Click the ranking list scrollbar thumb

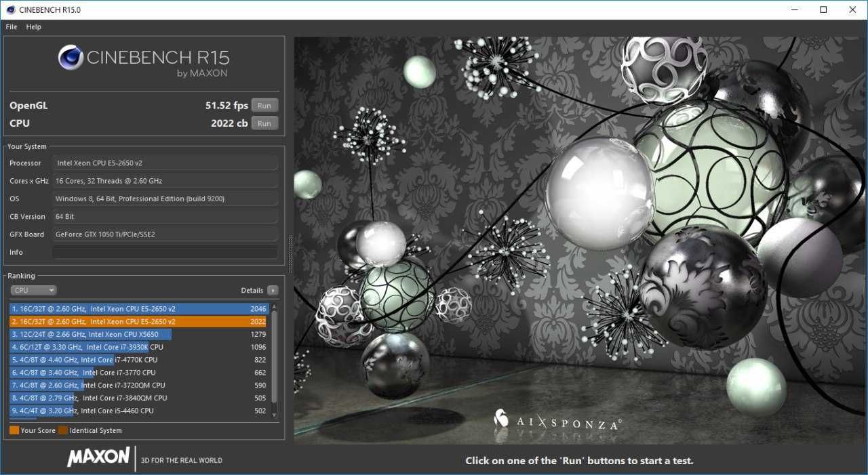[x=275, y=357]
